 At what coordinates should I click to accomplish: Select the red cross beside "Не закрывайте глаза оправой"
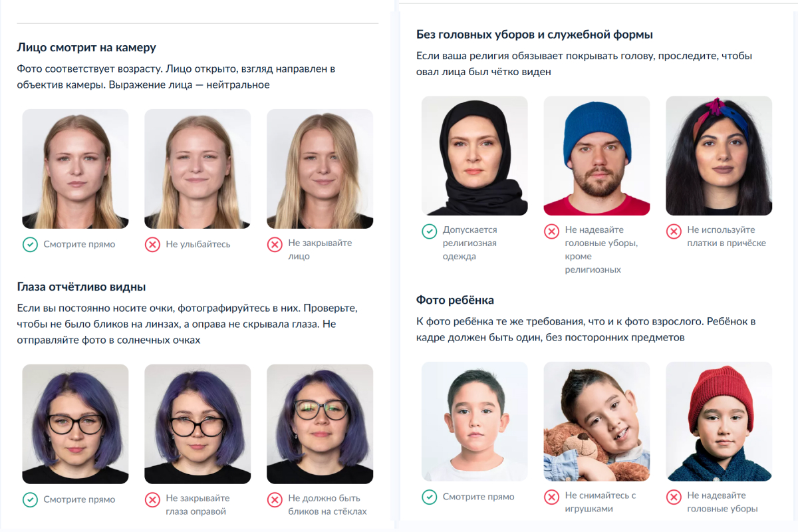tap(152, 500)
